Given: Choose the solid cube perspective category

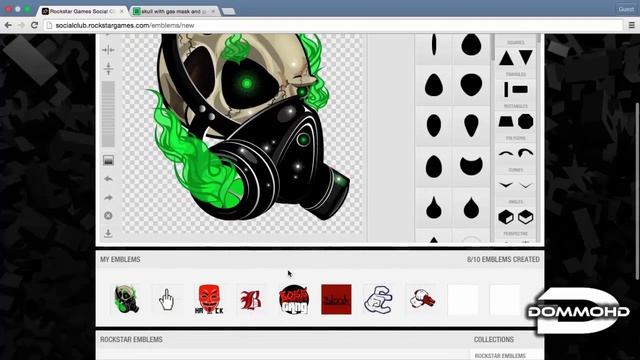Looking at the screenshot, I should [506, 217].
